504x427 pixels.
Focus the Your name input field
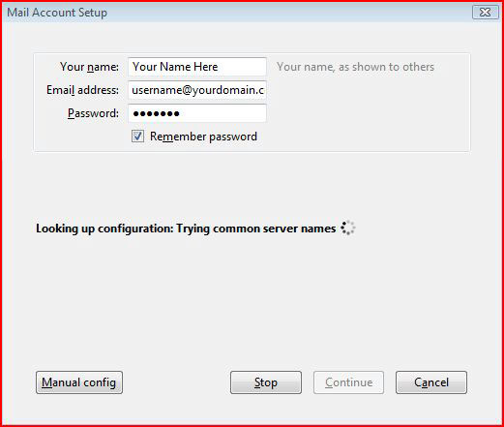click(x=197, y=67)
